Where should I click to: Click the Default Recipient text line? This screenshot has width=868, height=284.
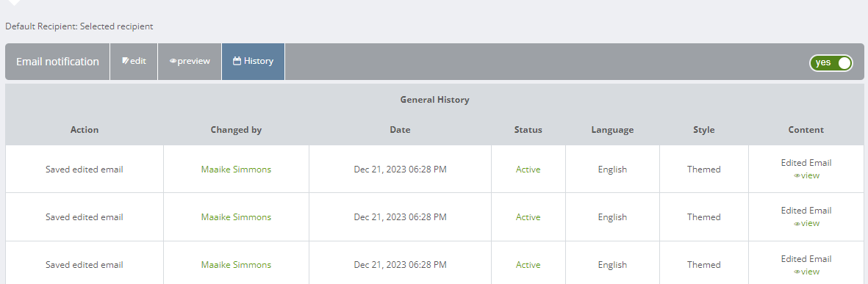(79, 26)
